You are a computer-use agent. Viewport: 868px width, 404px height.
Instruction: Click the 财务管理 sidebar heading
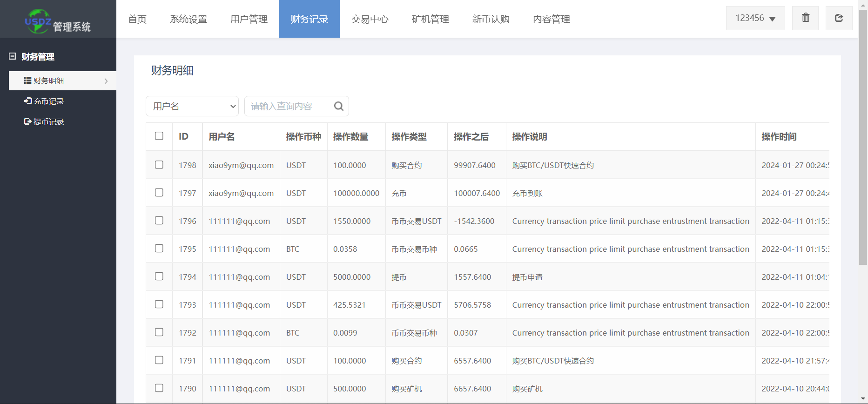click(x=38, y=57)
